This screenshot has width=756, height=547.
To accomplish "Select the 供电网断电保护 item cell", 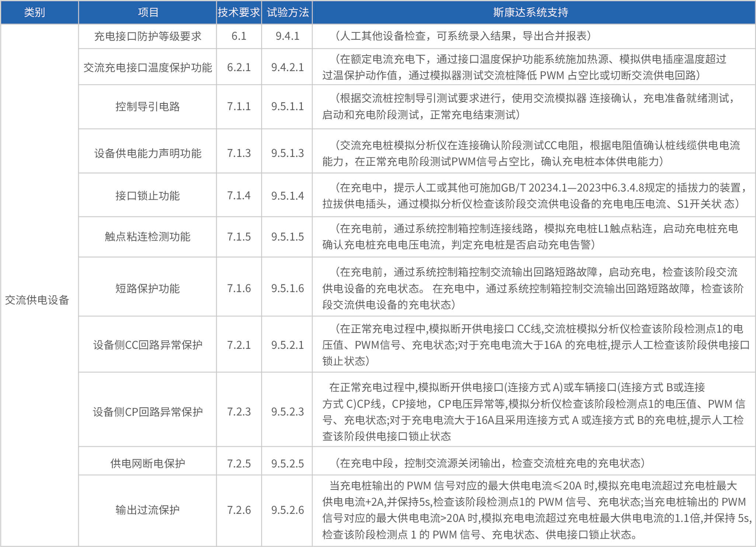I will (147, 463).
